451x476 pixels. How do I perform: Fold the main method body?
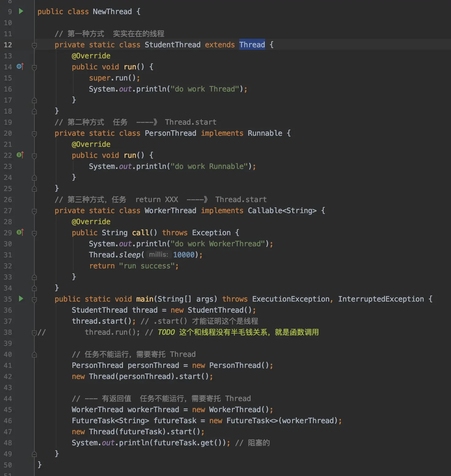pyautogui.click(x=34, y=299)
